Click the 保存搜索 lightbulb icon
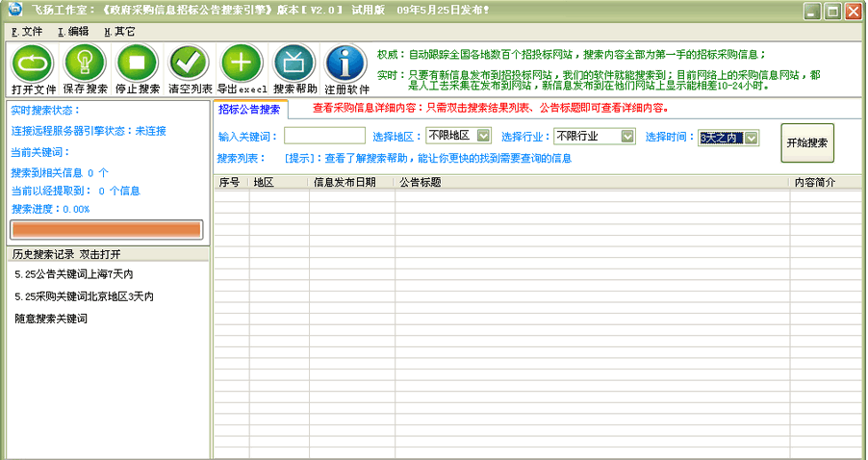868x460 pixels. click(x=85, y=64)
